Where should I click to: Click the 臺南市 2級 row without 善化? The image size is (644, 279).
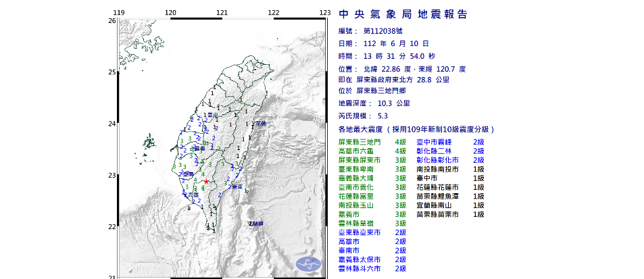pyautogui.click(x=372, y=250)
